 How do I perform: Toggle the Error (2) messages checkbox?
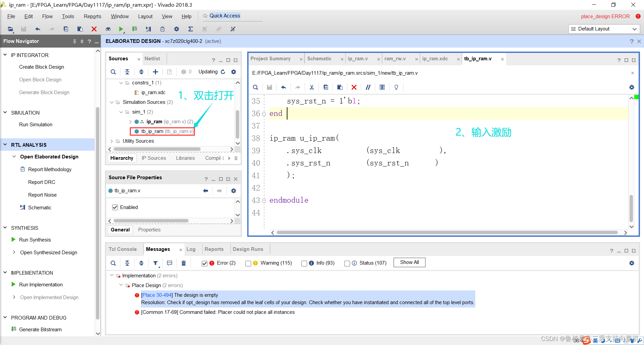(204, 263)
